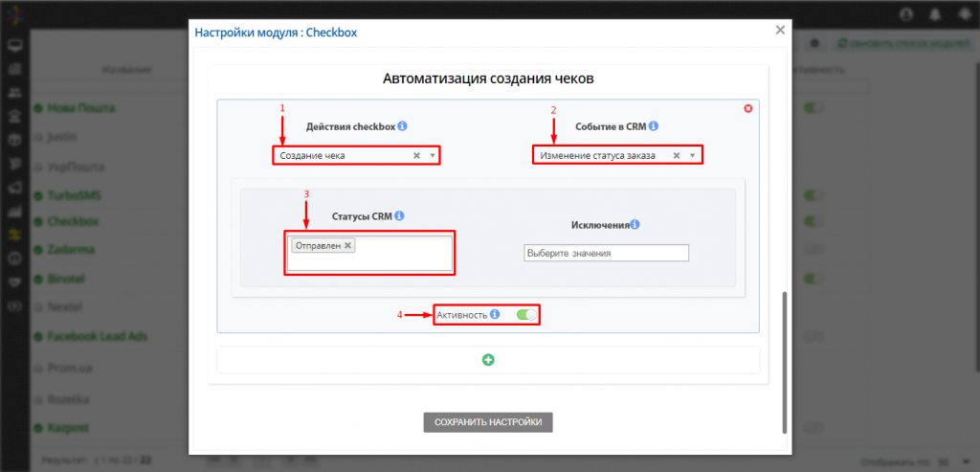Screen dimensions: 980x472
Task: Show info tooltip next to Статусы CRM
Action: tap(399, 216)
